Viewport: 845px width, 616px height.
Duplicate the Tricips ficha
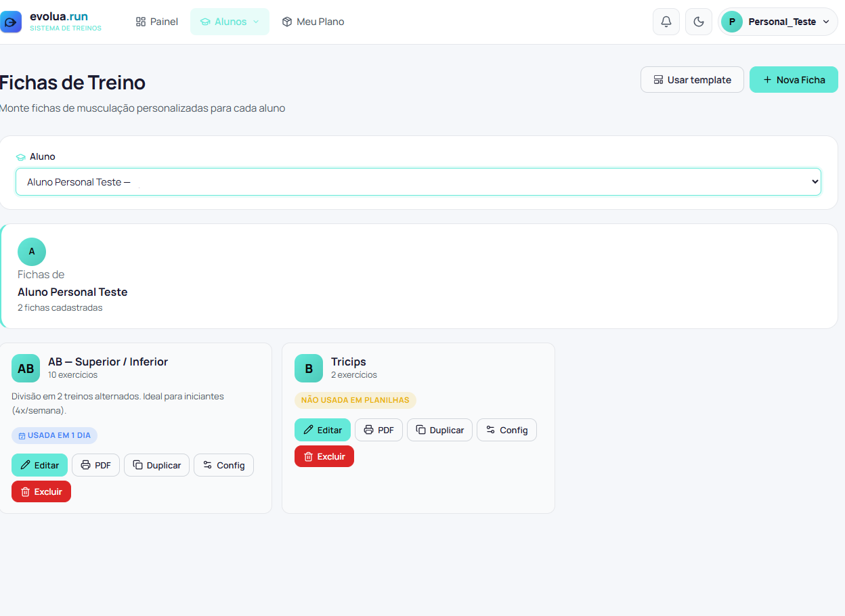click(x=439, y=430)
